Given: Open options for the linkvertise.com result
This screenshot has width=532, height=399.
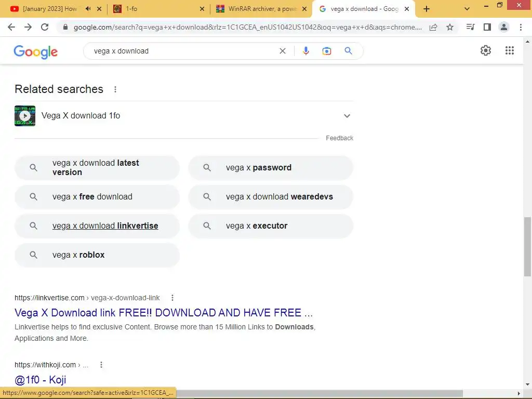Looking at the screenshot, I should 172,298.
